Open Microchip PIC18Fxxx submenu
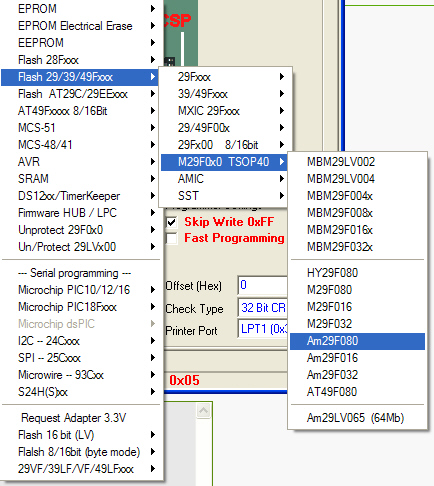Viewport: 434px width, 486px height. (x=81, y=307)
